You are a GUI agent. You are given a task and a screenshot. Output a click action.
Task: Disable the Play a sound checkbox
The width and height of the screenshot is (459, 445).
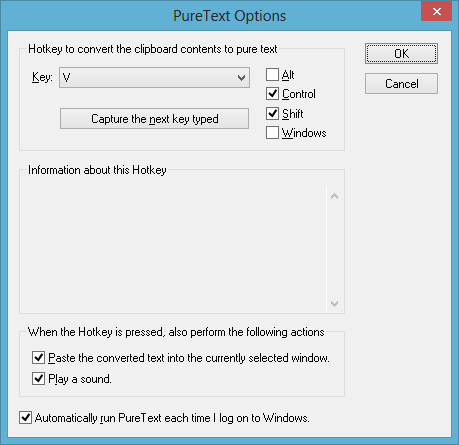(38, 379)
